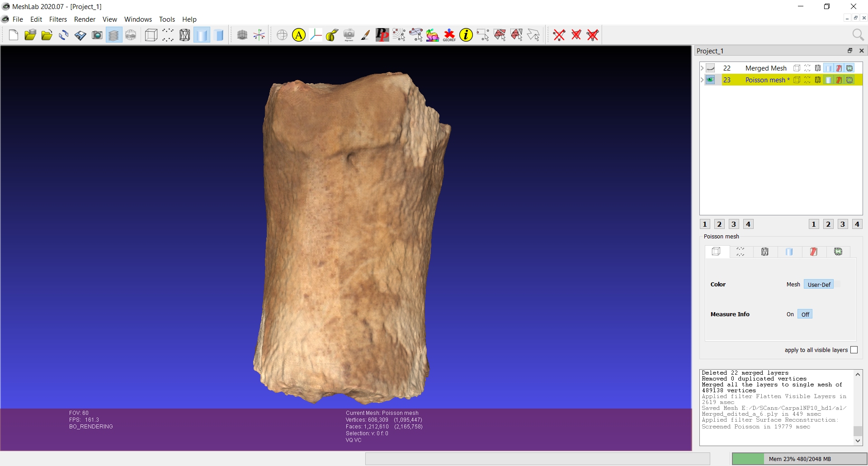The height and width of the screenshot is (466, 868).
Task: Open the Edit menu
Action: pos(36,19)
